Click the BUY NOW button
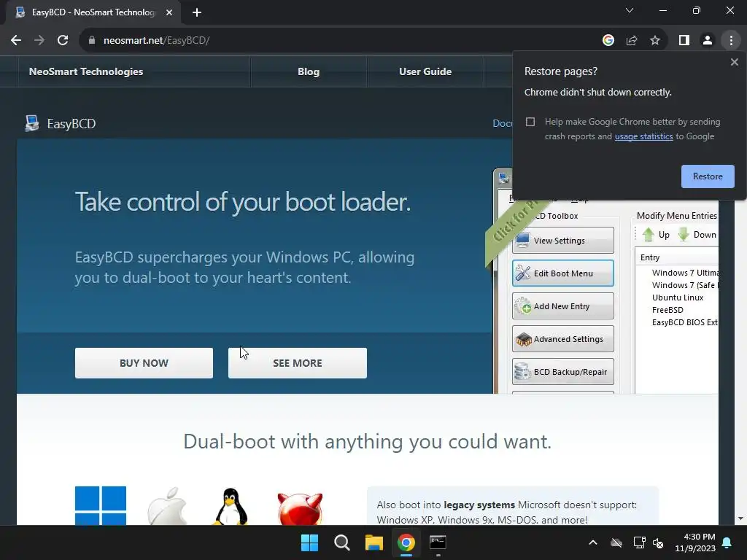 pyautogui.click(x=144, y=363)
